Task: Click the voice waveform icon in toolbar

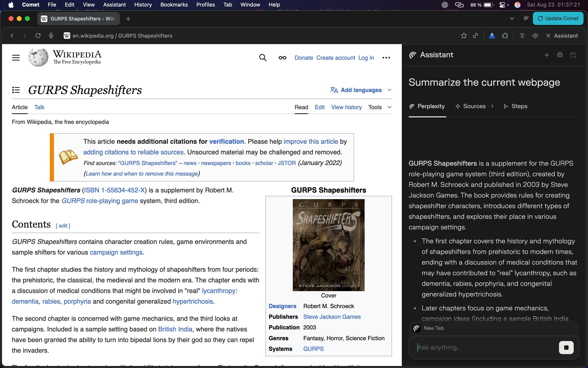Action: [x=535, y=36]
